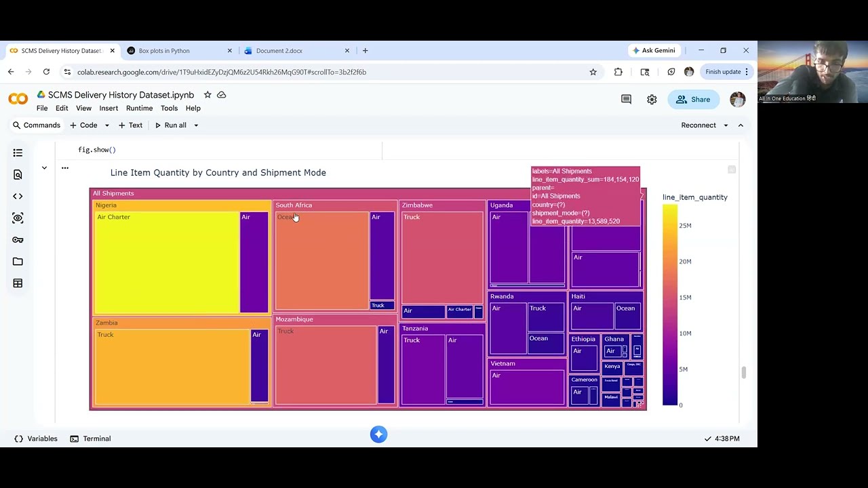The image size is (868, 488).
Task: Open a new browser tab
Action: click(x=365, y=51)
